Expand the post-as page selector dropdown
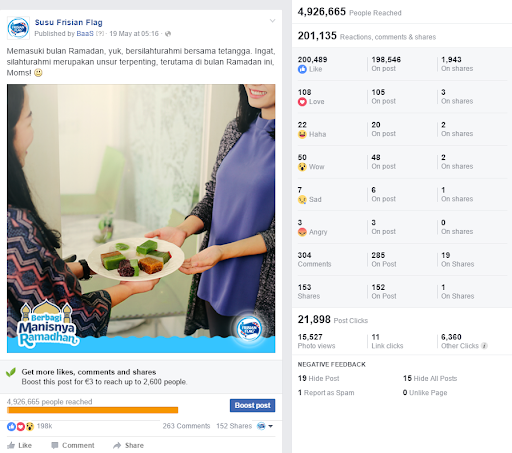The image size is (512, 453). point(265,426)
